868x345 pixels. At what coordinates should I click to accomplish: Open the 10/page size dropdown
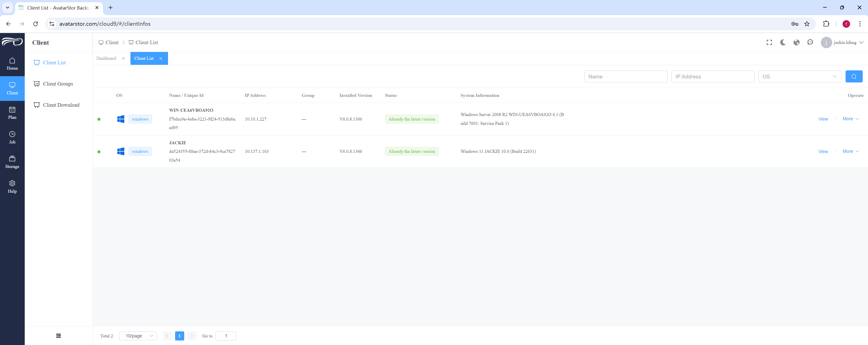pos(138,336)
